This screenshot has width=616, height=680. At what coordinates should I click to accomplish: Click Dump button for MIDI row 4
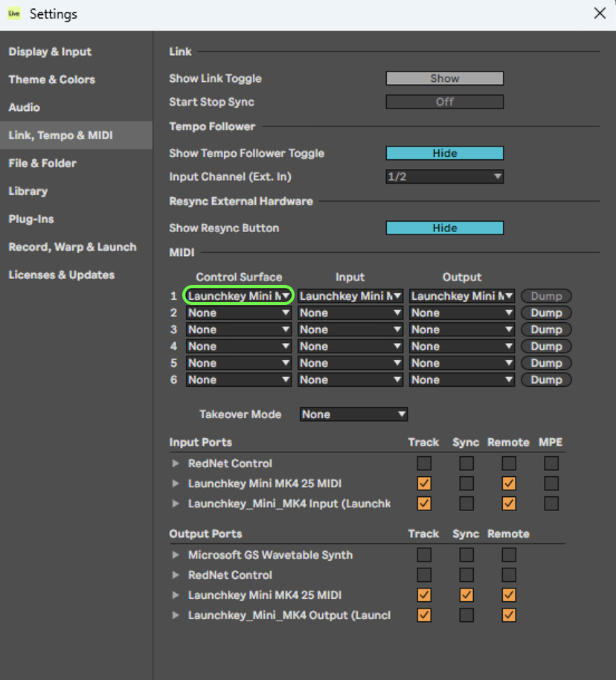546,346
